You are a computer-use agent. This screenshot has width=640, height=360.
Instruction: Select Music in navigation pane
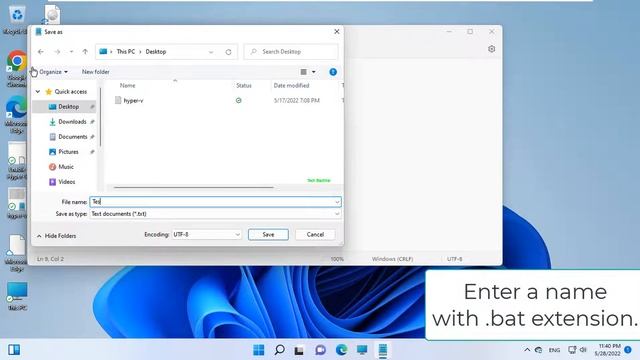click(66, 167)
